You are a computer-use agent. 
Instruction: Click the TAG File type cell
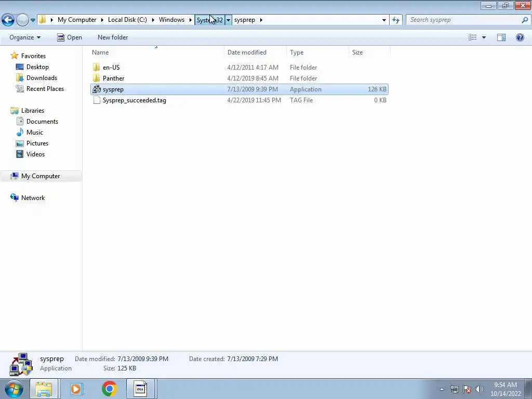(x=301, y=100)
